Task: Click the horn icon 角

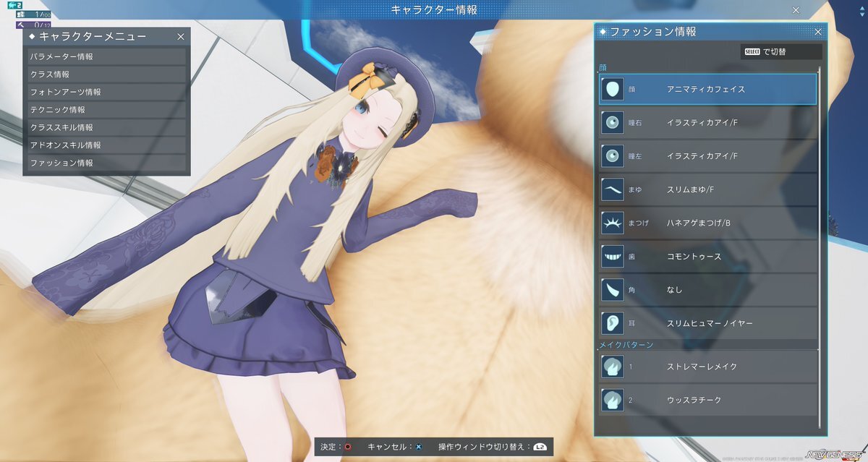Action: click(613, 289)
